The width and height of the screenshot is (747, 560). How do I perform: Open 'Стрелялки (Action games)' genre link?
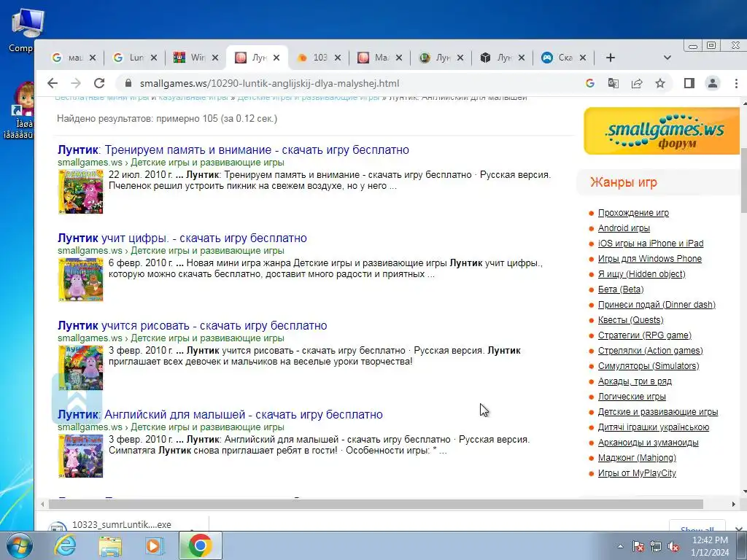650,351
